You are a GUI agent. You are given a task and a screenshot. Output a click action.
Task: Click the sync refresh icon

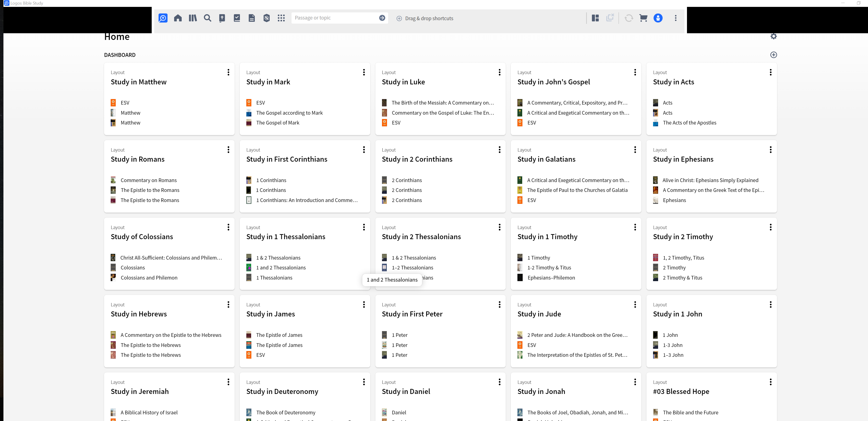point(629,18)
